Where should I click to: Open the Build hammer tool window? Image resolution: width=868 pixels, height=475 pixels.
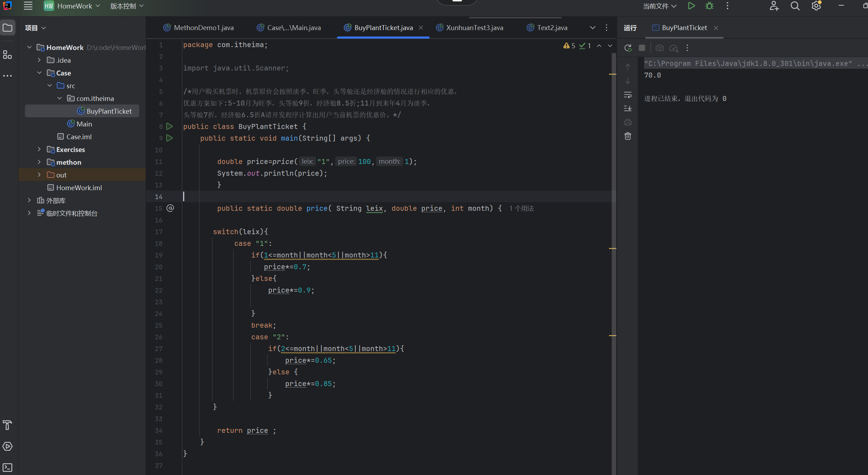click(x=7, y=425)
